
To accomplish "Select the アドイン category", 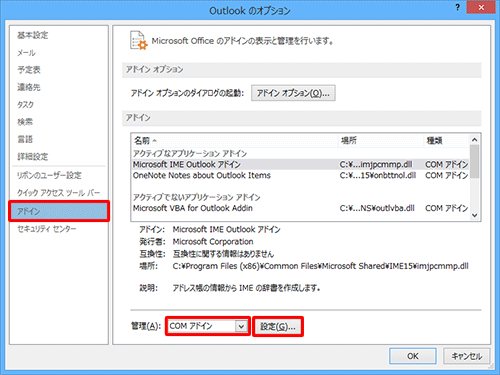I will click(59, 211).
